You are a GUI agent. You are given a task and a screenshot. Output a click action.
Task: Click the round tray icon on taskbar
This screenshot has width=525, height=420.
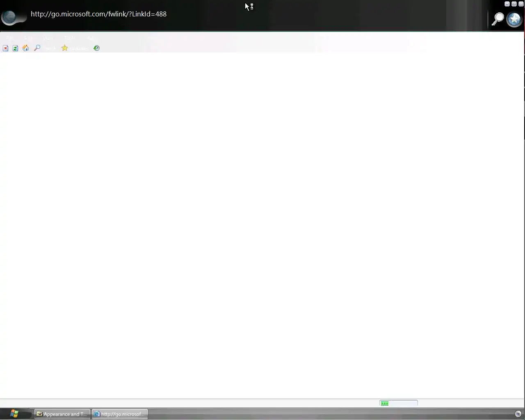pyautogui.click(x=518, y=414)
